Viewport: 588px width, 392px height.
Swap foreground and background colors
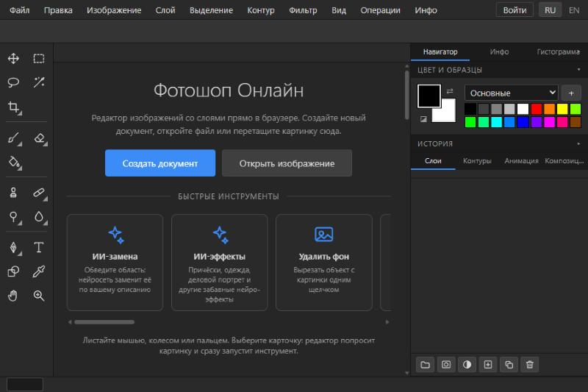(450, 91)
